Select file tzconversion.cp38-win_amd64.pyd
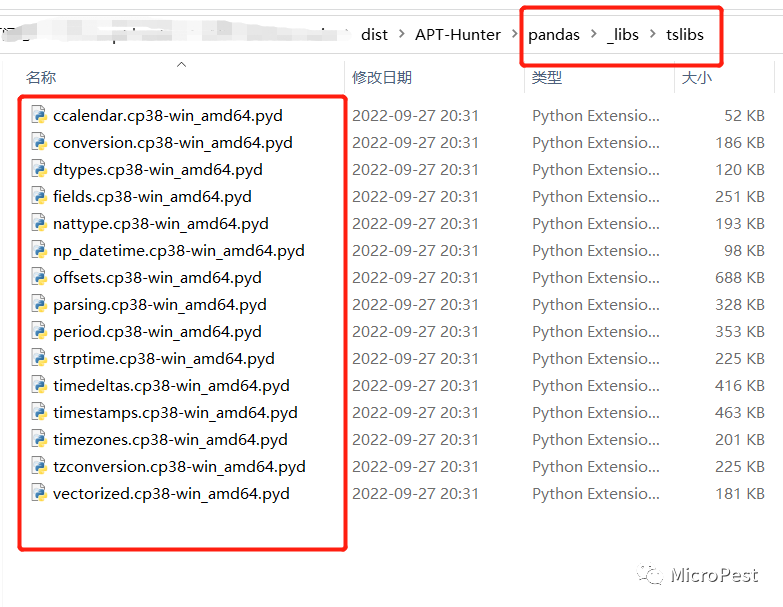This screenshot has height=607, width=783. 179,466
